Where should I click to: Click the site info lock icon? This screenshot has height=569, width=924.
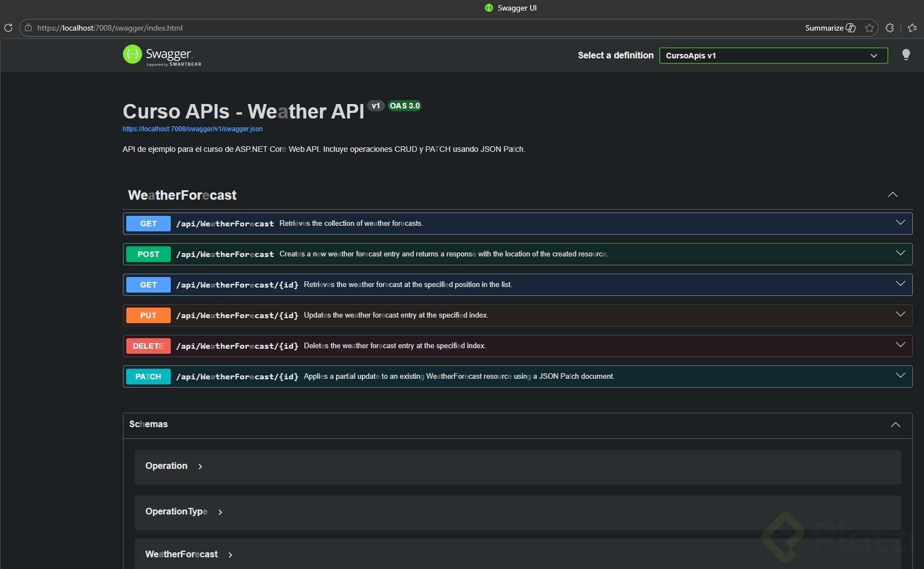click(28, 28)
